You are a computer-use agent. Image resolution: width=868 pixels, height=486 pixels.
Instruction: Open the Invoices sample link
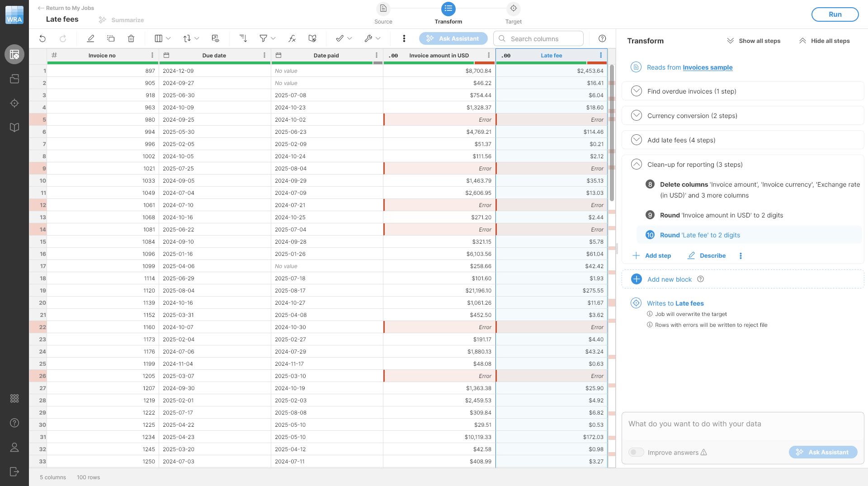708,67
